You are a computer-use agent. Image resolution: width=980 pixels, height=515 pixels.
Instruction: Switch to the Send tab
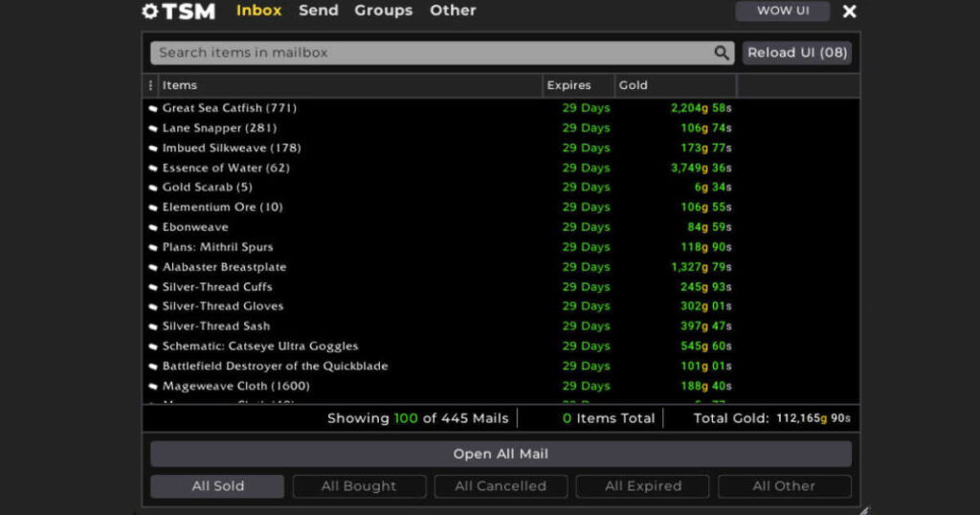(x=318, y=11)
